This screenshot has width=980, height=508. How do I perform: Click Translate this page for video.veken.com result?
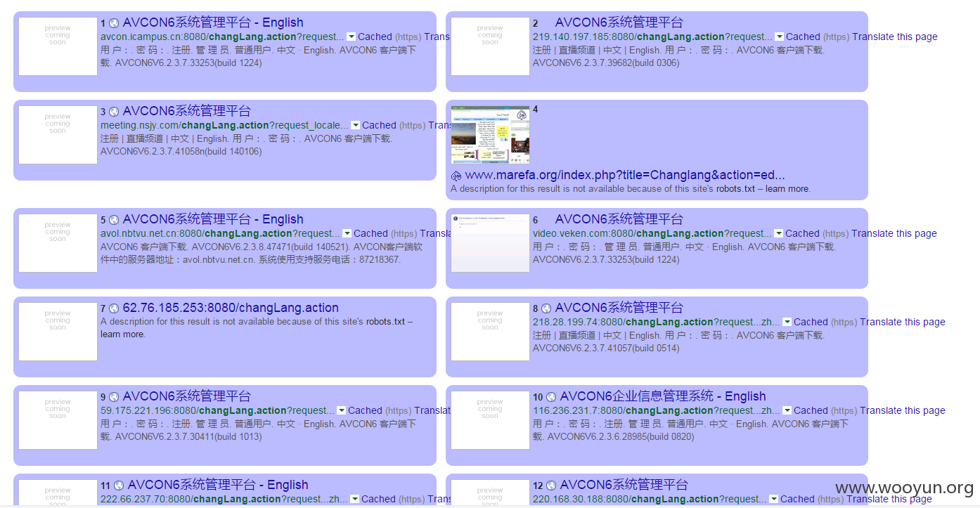tap(894, 233)
